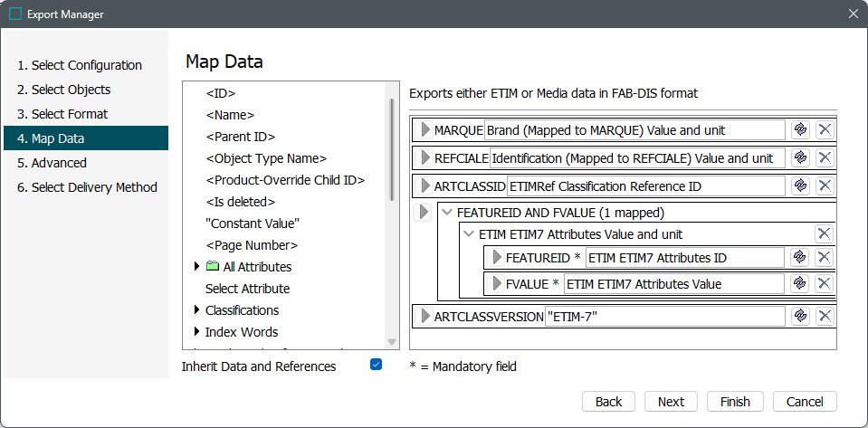Remove ETIM ETIM7 Attributes Value and unit group
Viewport: 868px width, 428px height.
(824, 234)
